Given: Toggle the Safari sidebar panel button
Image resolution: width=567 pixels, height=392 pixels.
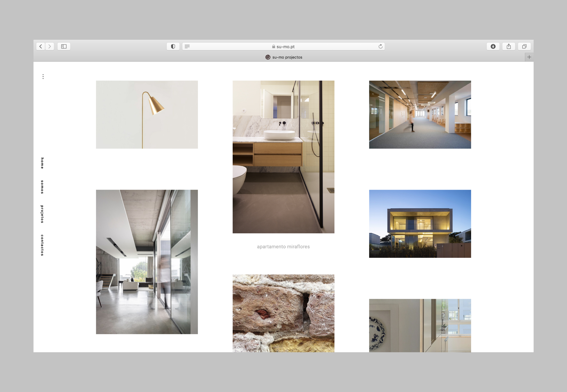Looking at the screenshot, I should tap(64, 46).
